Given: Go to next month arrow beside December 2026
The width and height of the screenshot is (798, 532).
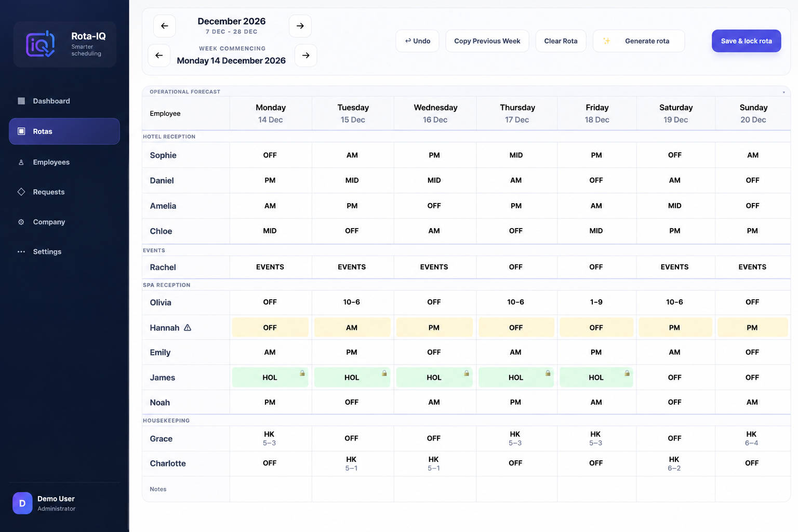Looking at the screenshot, I should click(x=300, y=26).
